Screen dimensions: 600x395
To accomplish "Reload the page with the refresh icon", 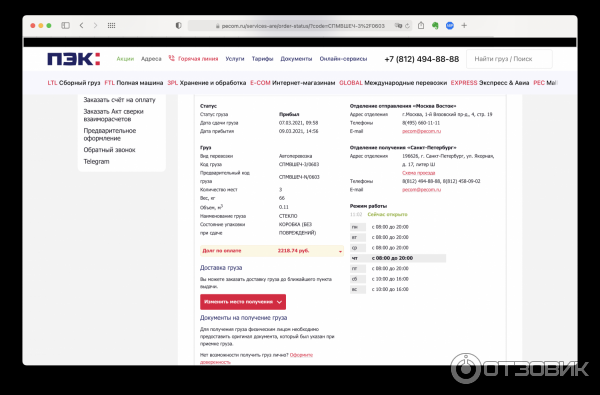I will 407,26.
